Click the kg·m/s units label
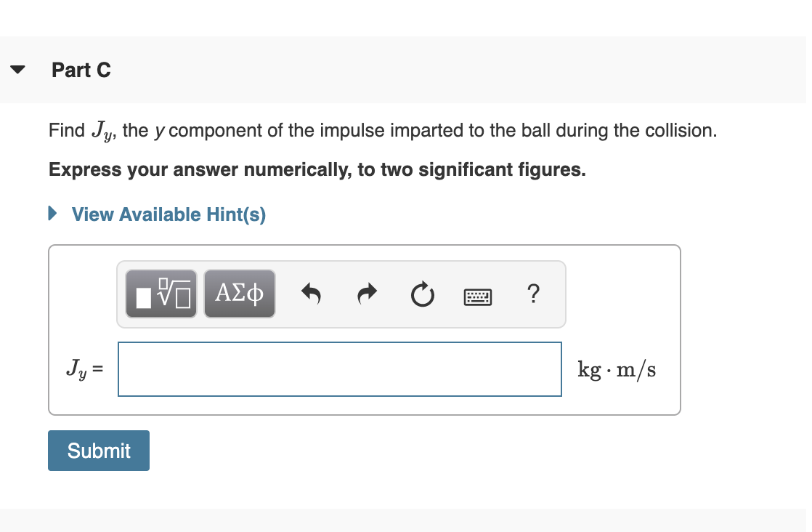 tap(616, 369)
